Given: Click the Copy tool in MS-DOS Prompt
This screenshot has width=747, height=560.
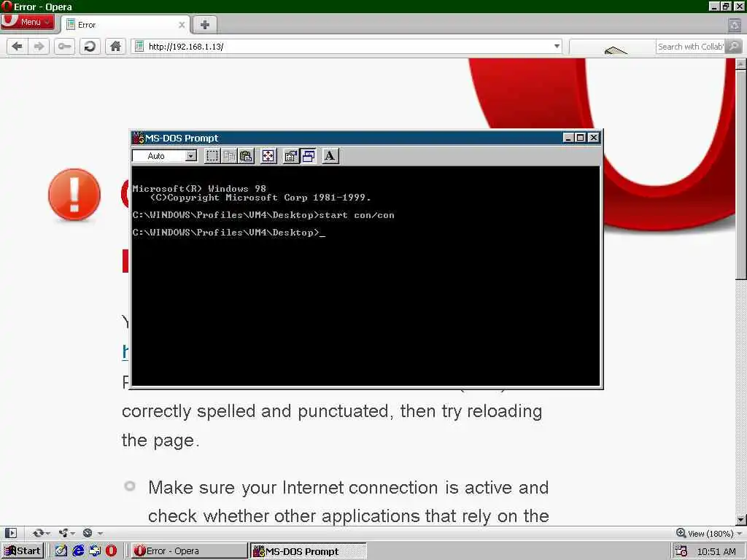Looking at the screenshot, I should (229, 156).
